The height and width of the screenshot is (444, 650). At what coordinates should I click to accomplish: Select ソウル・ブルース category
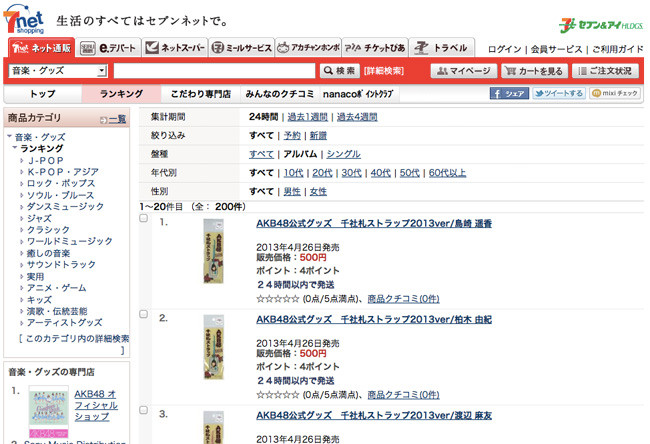61,195
